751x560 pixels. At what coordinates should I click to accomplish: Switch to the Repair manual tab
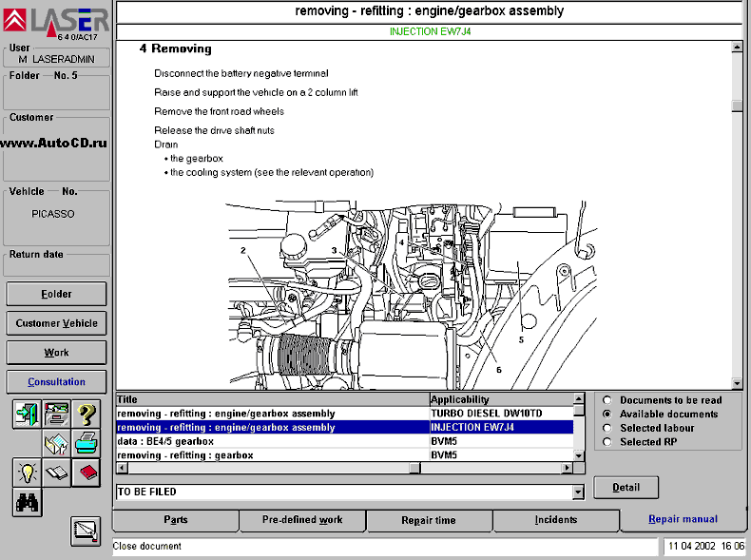pos(683,519)
